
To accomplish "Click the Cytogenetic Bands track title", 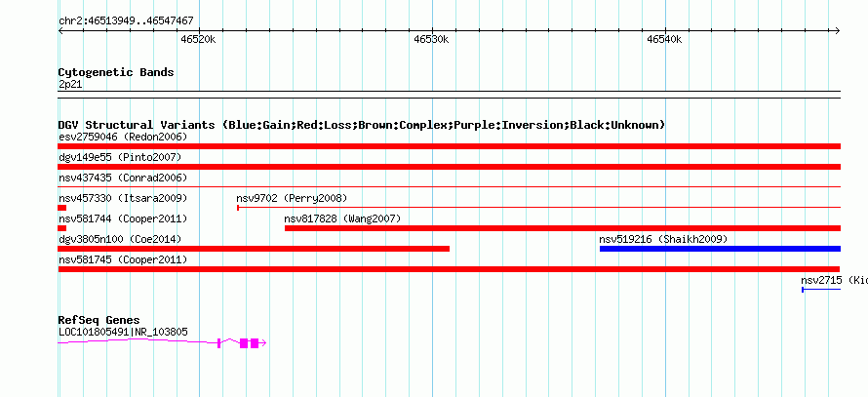I will [116, 72].
